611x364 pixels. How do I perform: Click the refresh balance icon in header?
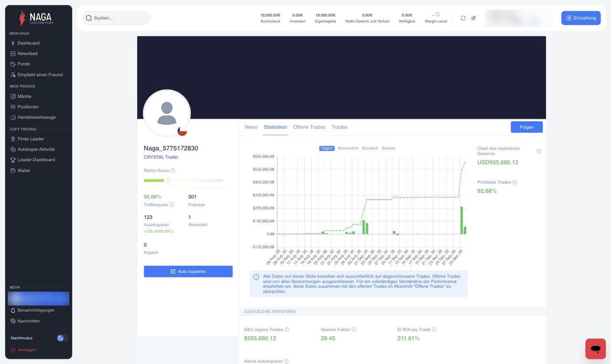pos(463,18)
